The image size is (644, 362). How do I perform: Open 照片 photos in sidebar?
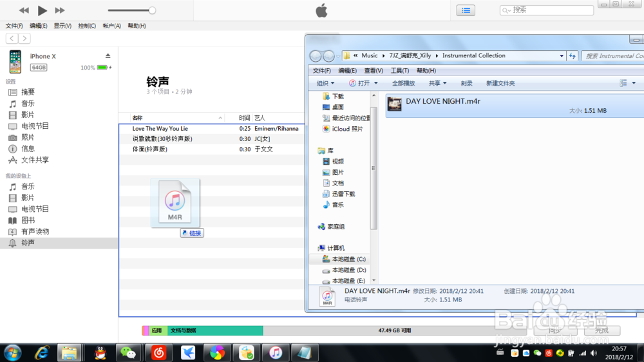point(28,137)
